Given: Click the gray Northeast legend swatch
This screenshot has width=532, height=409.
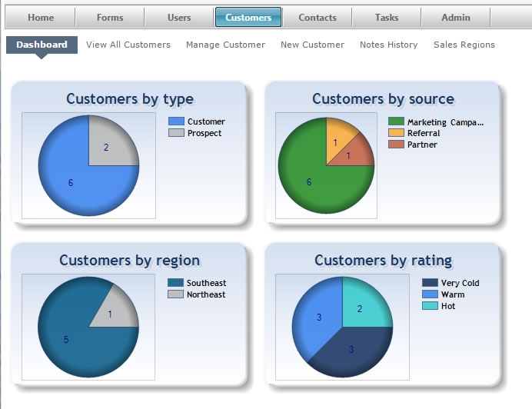Looking at the screenshot, I should 176,294.
